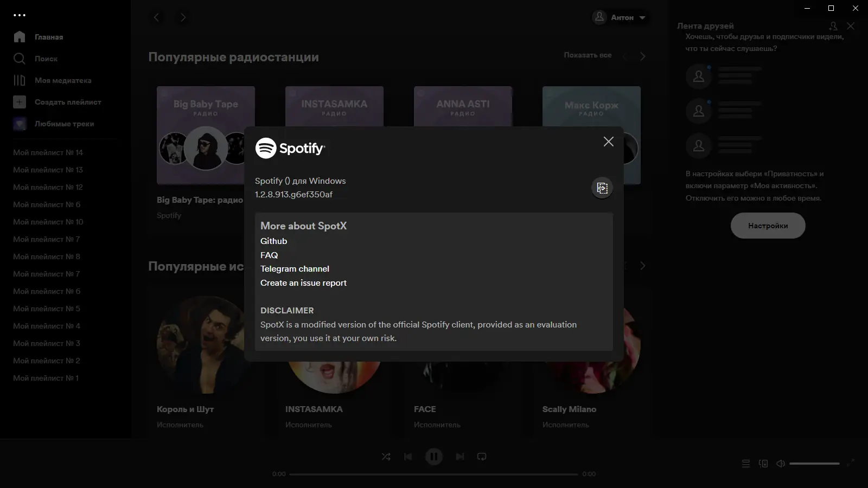Open Create an issue report link

[x=303, y=282]
